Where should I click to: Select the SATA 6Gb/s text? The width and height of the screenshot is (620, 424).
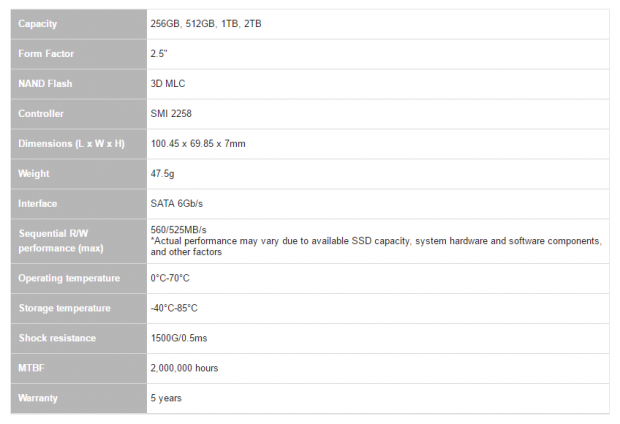[176, 204]
